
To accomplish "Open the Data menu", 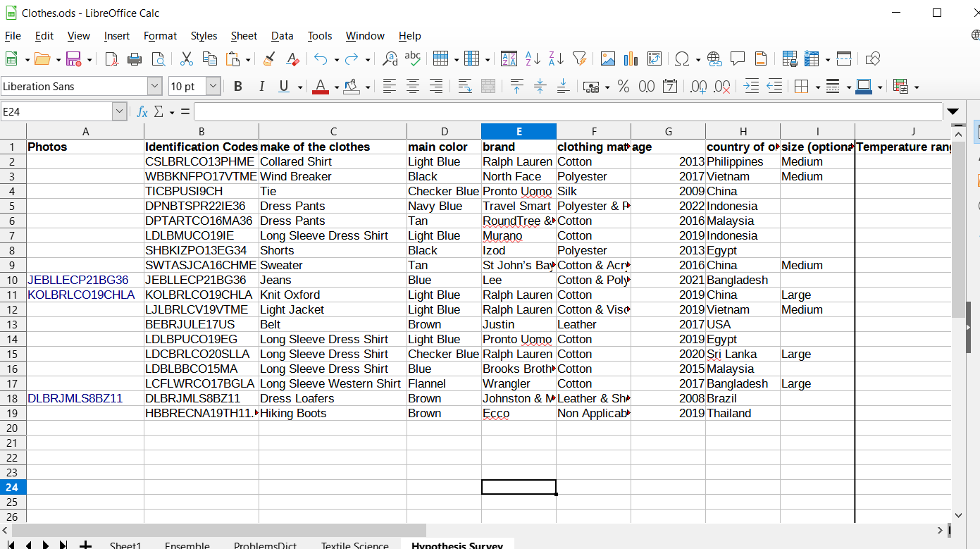I will point(282,36).
